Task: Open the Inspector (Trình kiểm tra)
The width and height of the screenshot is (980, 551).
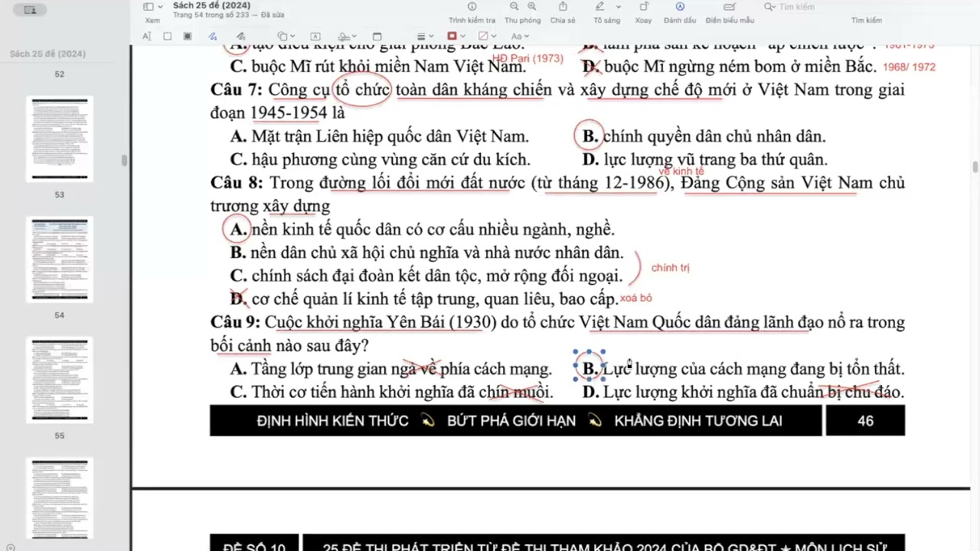Action: 472,7
